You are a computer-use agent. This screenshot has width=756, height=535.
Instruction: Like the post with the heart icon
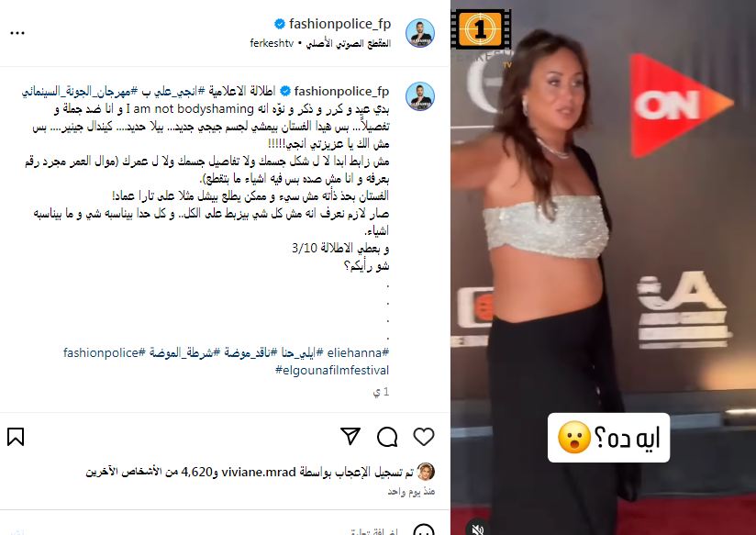pyautogui.click(x=424, y=437)
